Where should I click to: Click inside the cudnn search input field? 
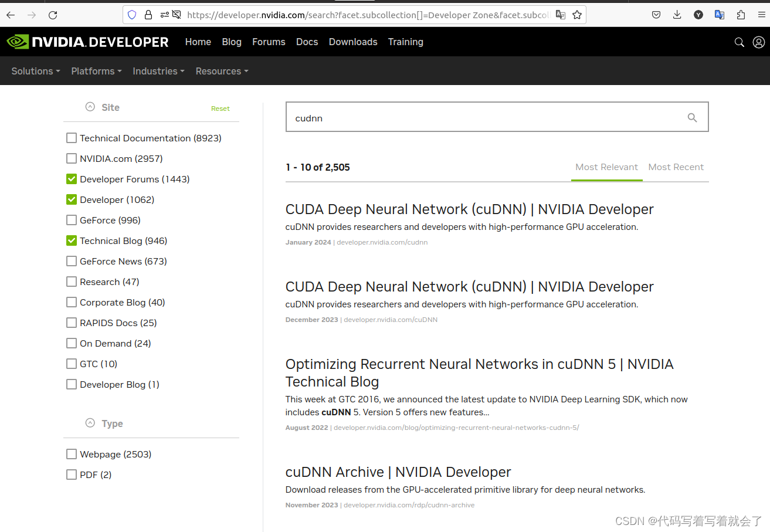(x=469, y=117)
